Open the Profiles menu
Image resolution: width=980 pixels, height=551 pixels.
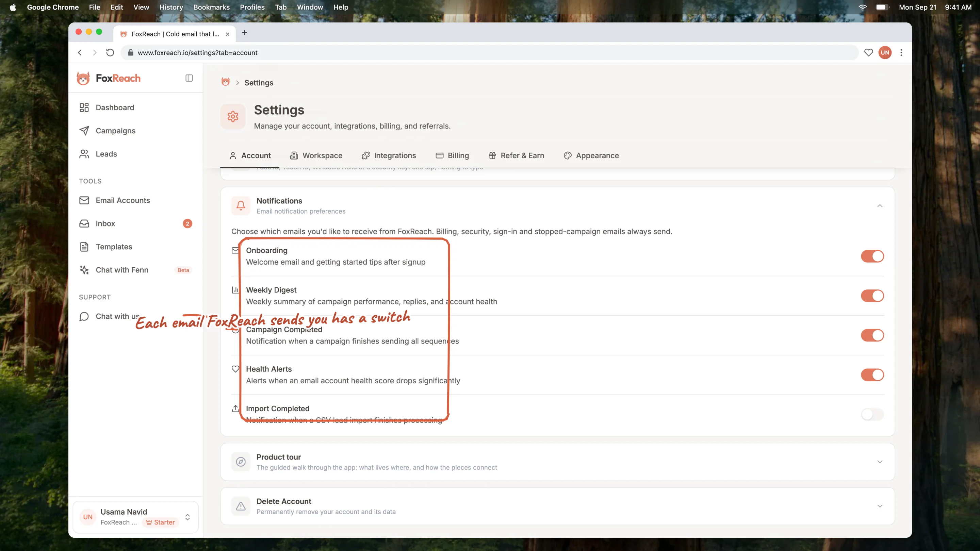[x=252, y=7]
